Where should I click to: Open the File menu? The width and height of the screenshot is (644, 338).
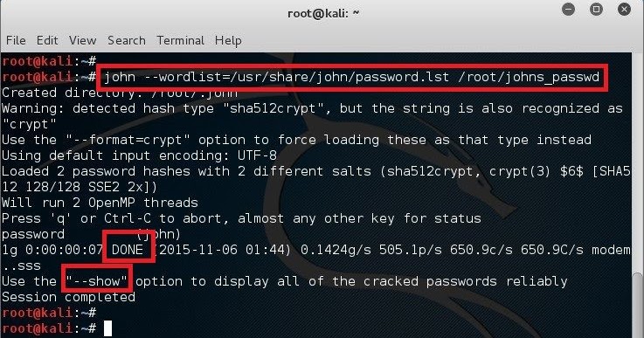point(16,40)
